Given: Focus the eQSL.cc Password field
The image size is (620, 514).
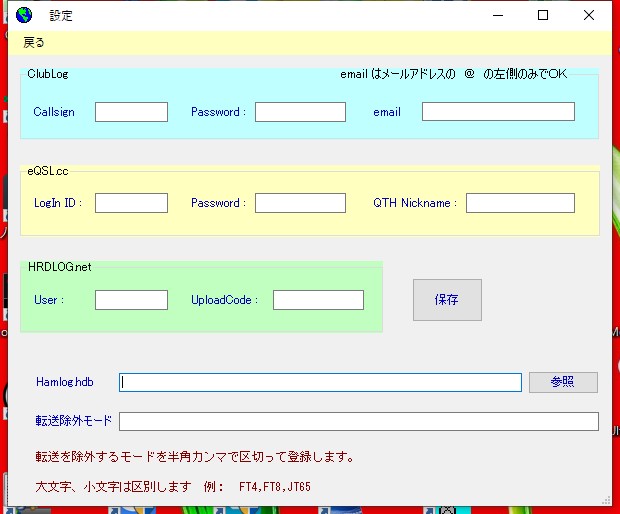Looking at the screenshot, I should (x=301, y=203).
